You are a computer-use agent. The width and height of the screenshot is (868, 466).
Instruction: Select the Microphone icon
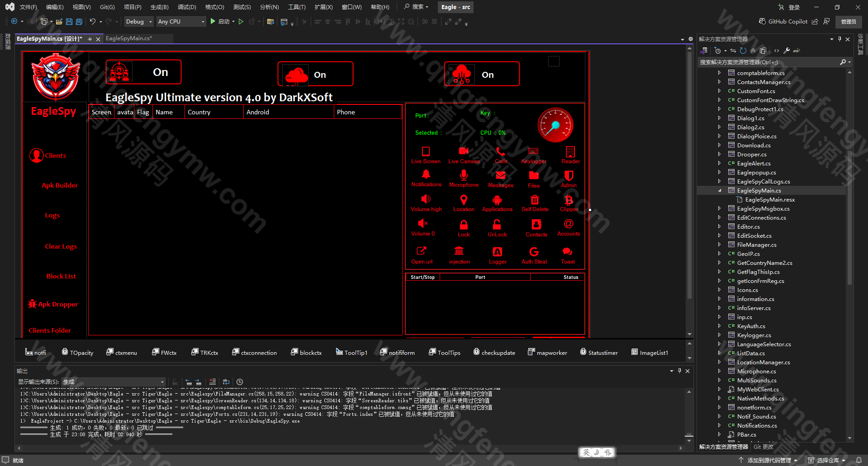[x=464, y=175]
